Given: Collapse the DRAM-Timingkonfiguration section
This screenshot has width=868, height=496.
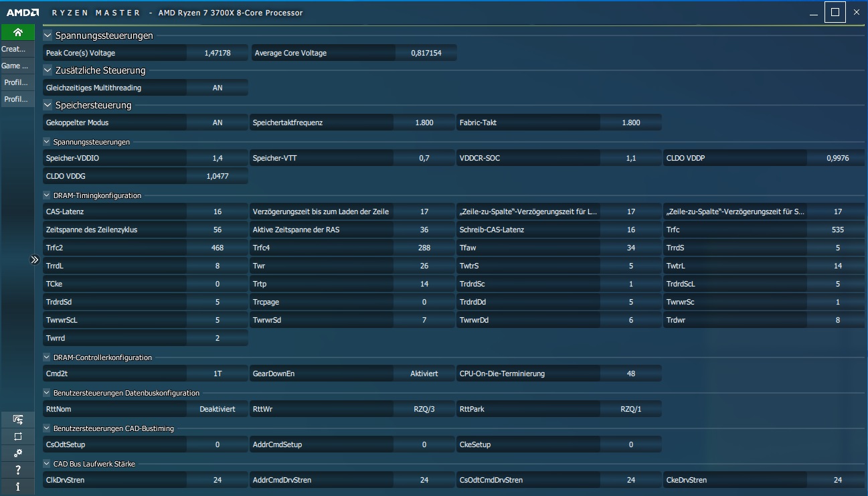Looking at the screenshot, I should point(47,195).
